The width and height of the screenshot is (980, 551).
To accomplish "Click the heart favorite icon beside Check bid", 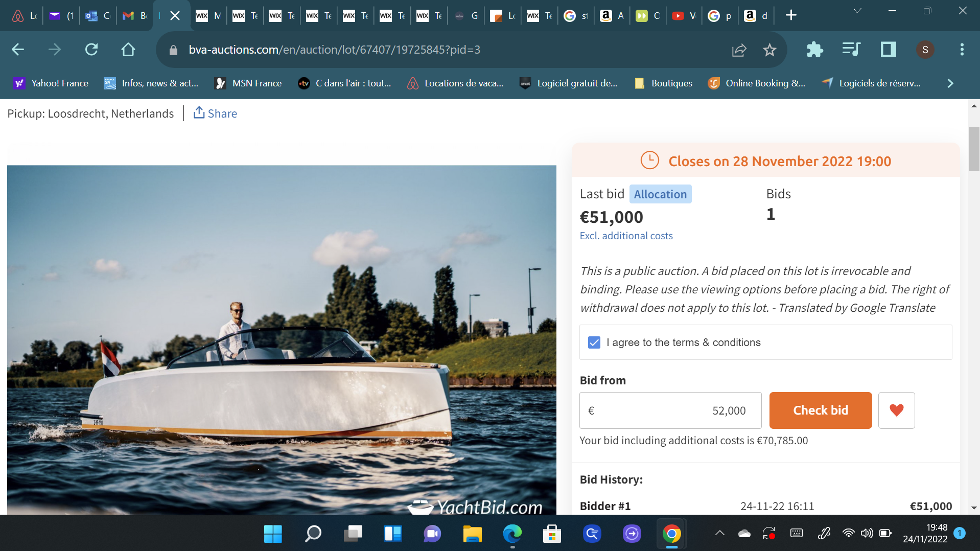I will tap(896, 410).
